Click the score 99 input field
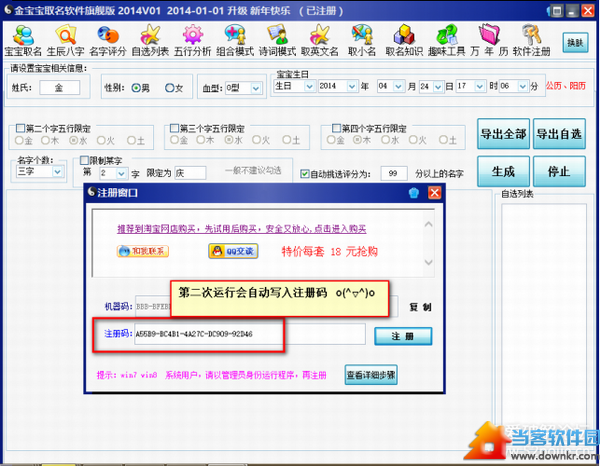This screenshot has width=600, height=466. click(x=394, y=173)
